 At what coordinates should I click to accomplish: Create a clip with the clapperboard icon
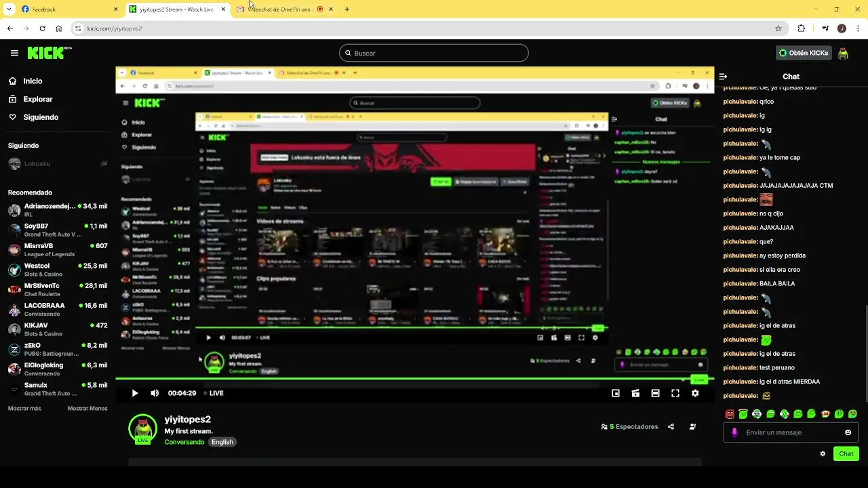point(635,393)
